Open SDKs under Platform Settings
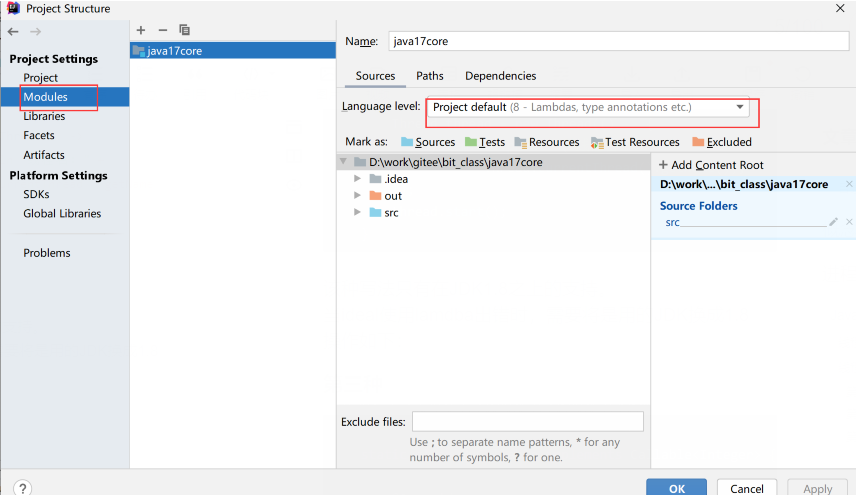856x495 pixels. tap(36, 194)
